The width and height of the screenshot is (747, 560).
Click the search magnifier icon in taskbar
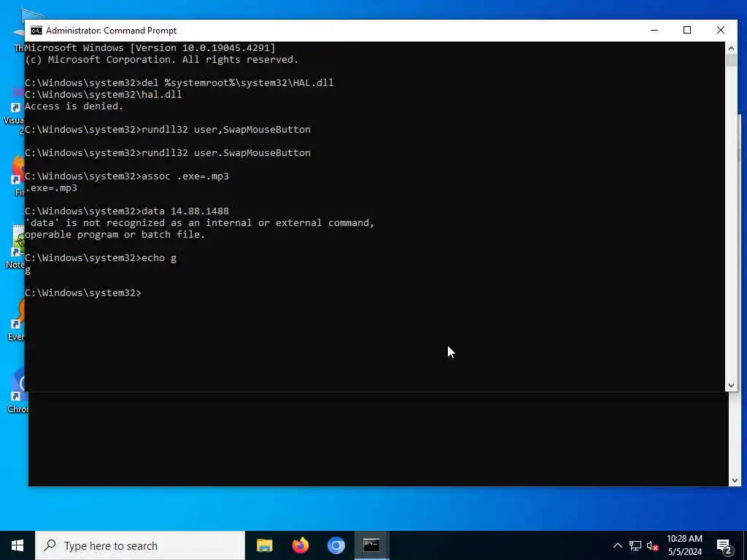(50, 545)
